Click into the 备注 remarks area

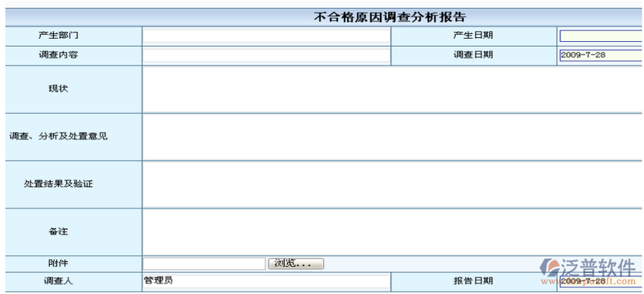click(392, 232)
